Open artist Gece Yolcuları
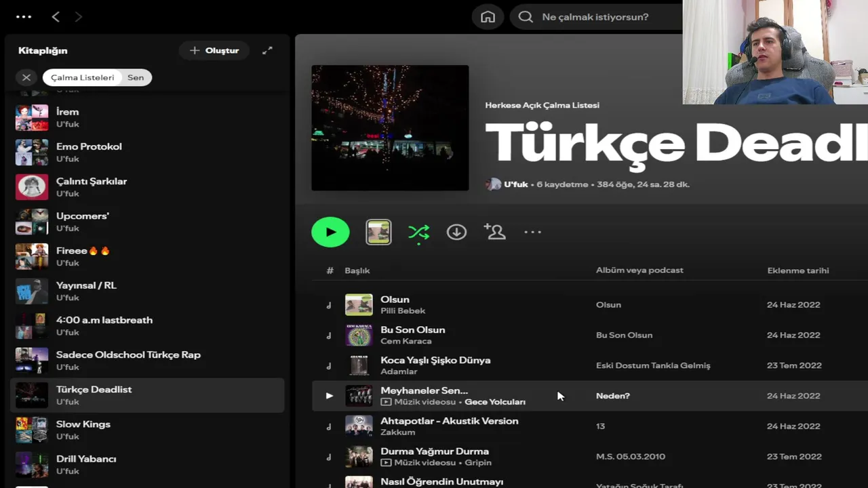 click(x=495, y=402)
